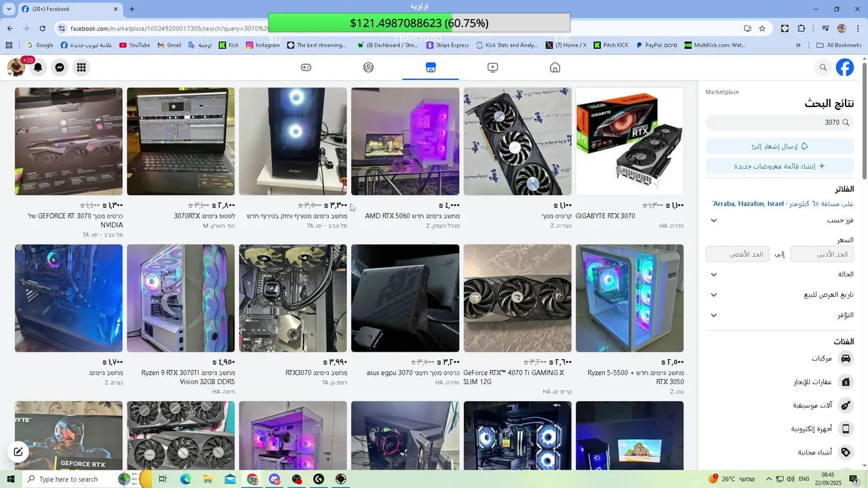Open the browser extensions puzzle icon
This screenshot has width=868, height=488.
point(801,28)
